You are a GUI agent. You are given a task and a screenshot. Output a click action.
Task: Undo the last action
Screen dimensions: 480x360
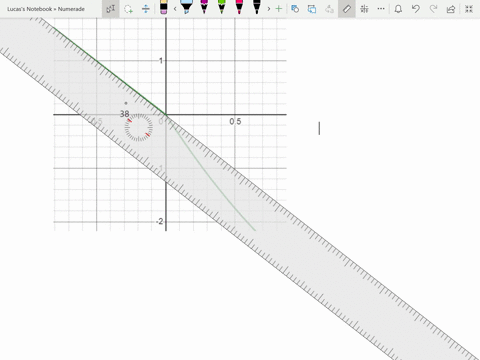click(x=416, y=9)
